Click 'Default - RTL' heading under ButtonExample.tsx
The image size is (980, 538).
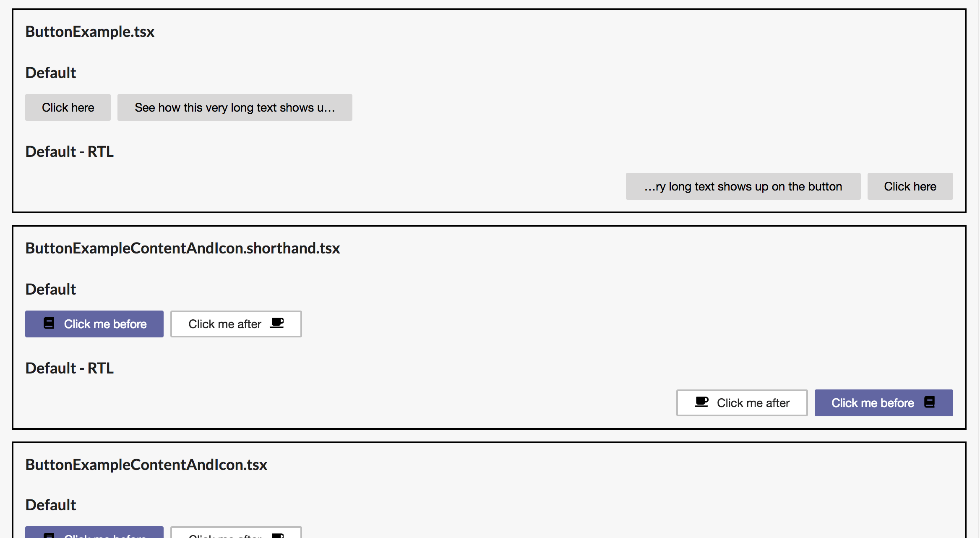point(70,152)
